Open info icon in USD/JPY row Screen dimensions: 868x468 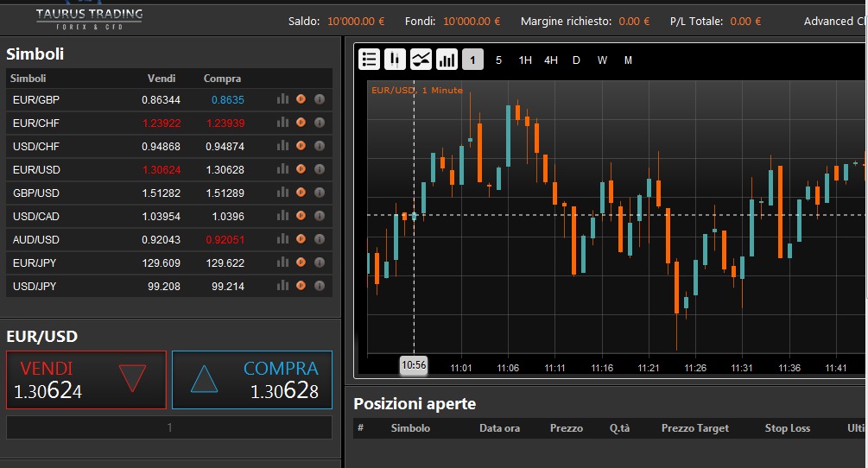click(x=320, y=285)
